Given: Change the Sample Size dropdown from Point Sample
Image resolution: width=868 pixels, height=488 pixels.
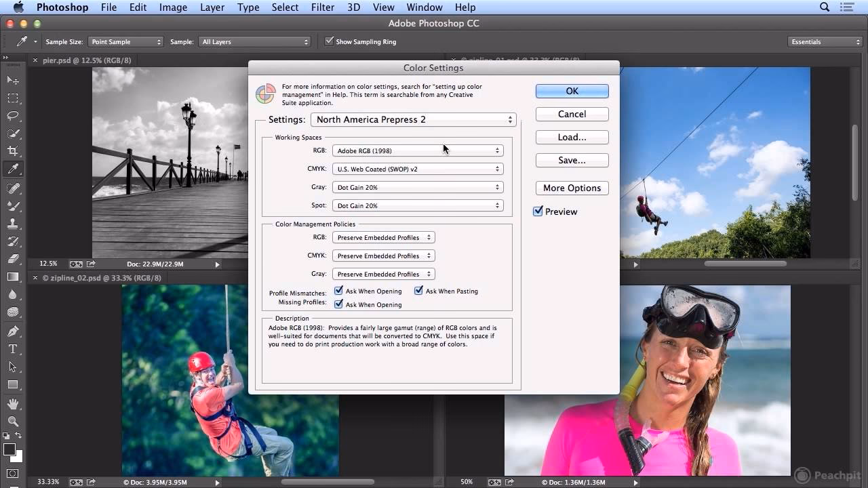Looking at the screenshot, I should point(126,41).
